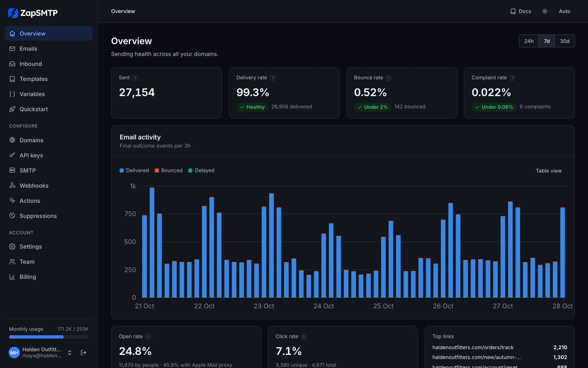Click the Actions sparkle icon

[12, 200]
